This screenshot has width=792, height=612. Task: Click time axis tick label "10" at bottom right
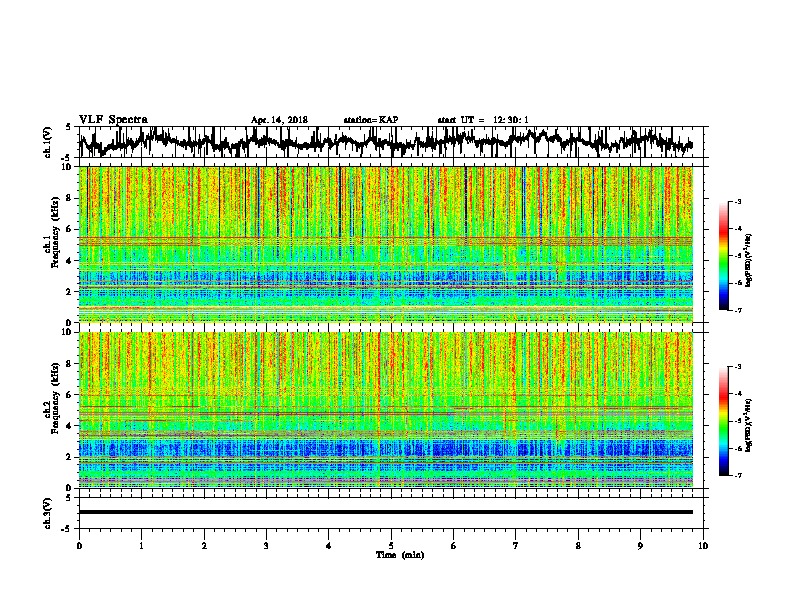coord(703,546)
